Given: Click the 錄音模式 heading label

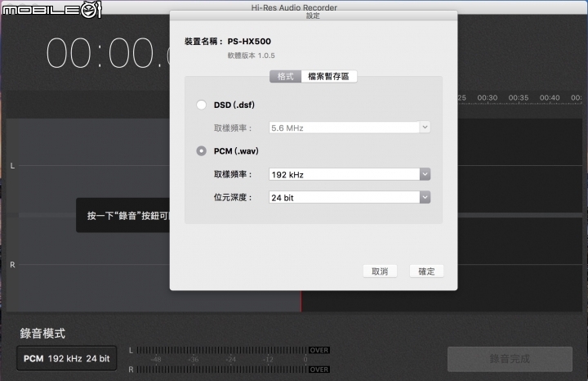Looking at the screenshot, I should coord(42,334).
